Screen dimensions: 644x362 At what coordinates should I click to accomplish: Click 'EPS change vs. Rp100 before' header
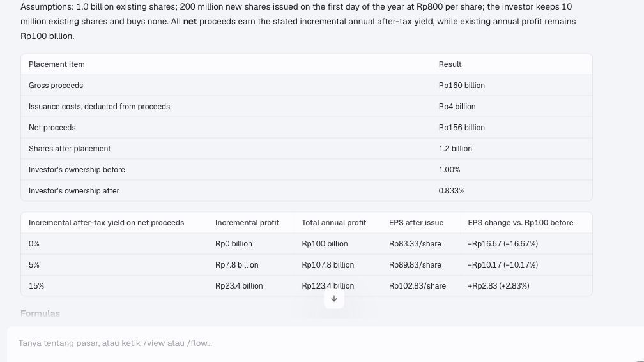click(520, 223)
